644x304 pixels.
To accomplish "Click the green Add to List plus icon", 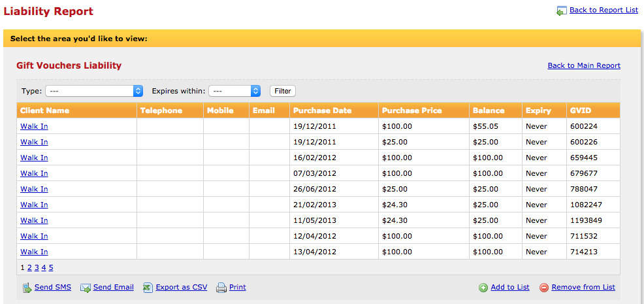I will (x=483, y=288).
